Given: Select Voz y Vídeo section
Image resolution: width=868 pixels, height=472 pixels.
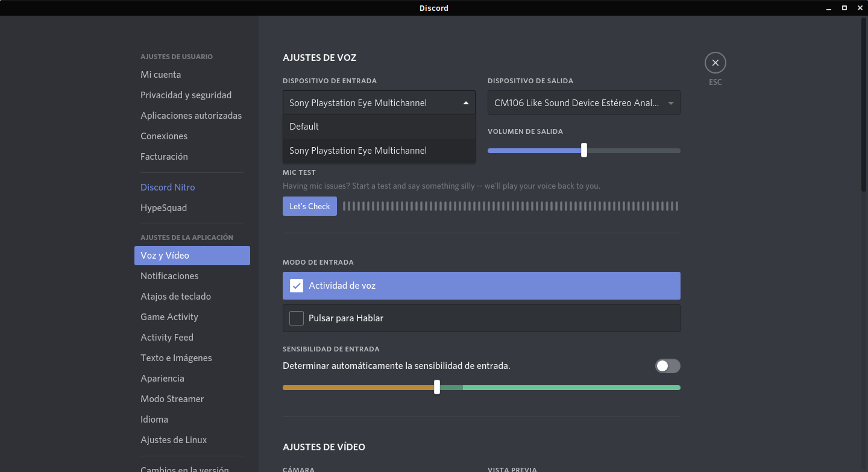Looking at the screenshot, I should pos(166,255).
